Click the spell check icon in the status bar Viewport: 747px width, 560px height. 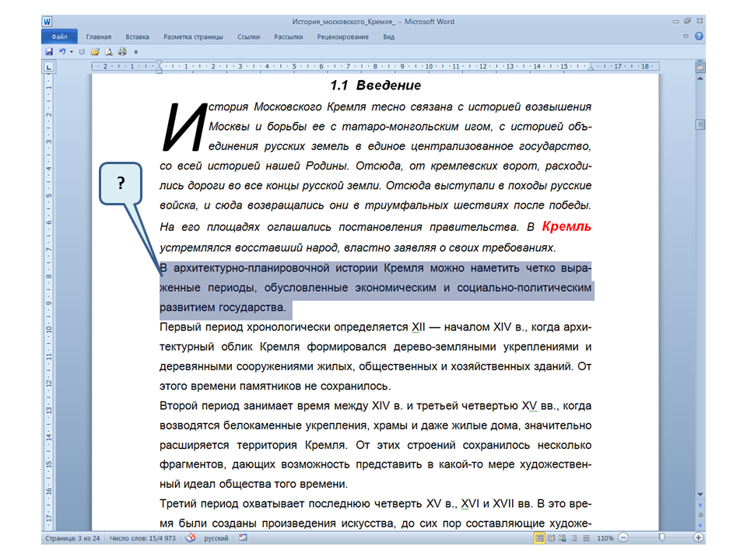[x=190, y=537]
